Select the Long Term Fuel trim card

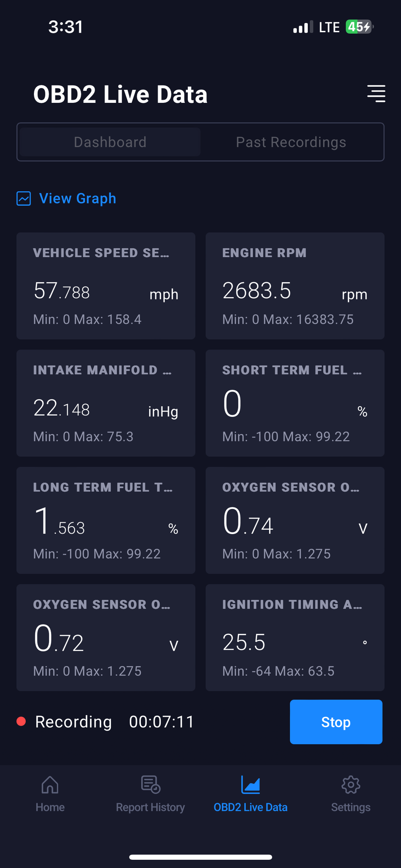[x=106, y=520]
